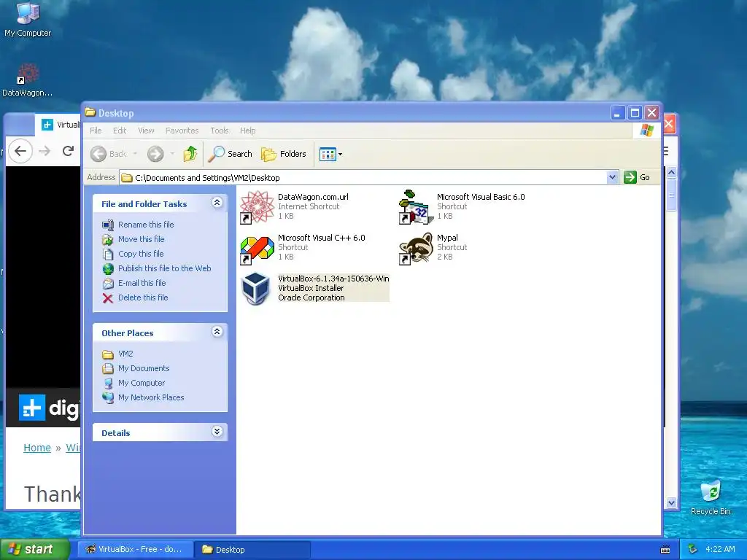Open the Tools menu

219,131
